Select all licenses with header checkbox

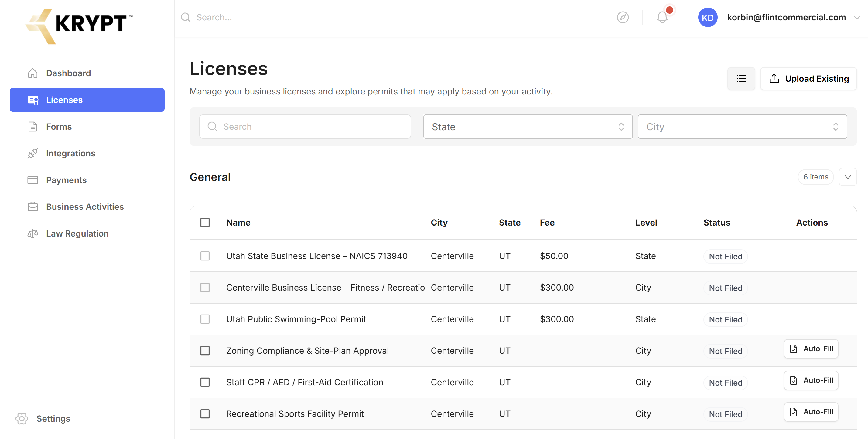[x=205, y=222]
